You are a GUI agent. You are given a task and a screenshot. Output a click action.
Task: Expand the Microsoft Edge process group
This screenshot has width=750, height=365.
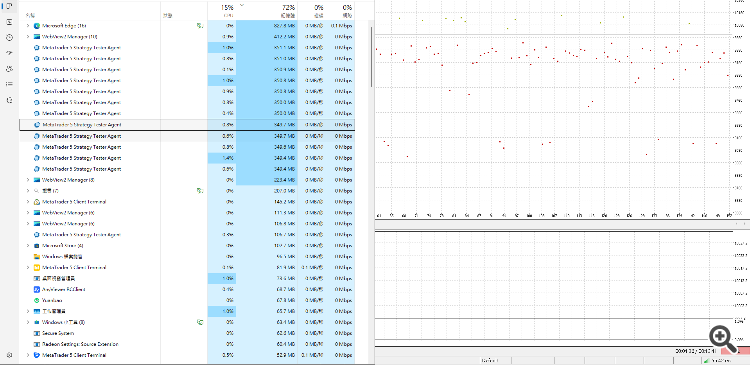pyautogui.click(x=28, y=25)
